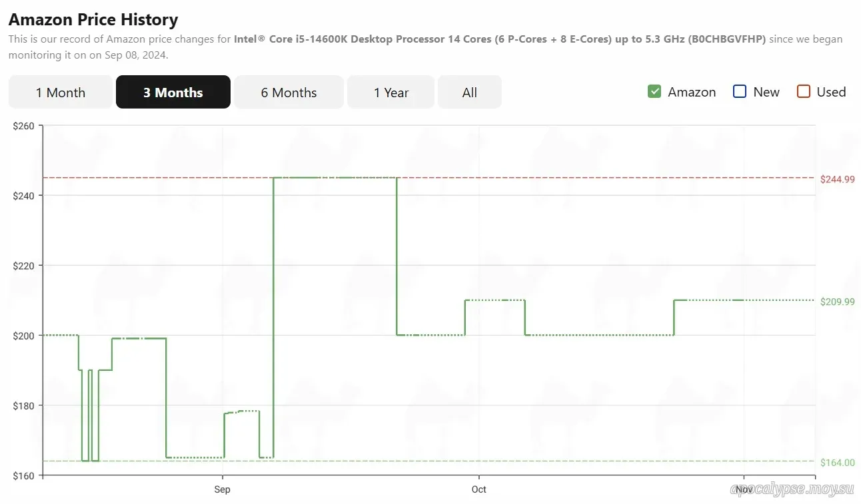
Task: Open the 6 Months price range
Action: [289, 93]
